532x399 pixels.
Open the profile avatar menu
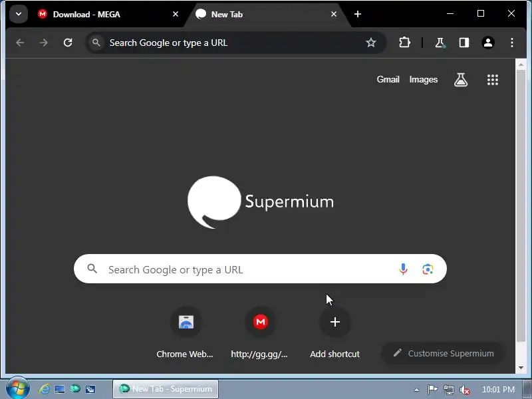click(488, 43)
